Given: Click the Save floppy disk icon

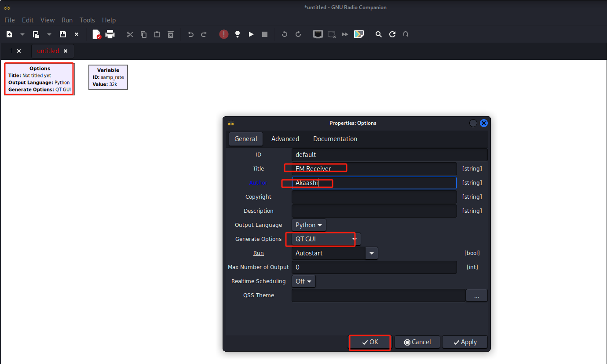Looking at the screenshot, I should pos(63,34).
